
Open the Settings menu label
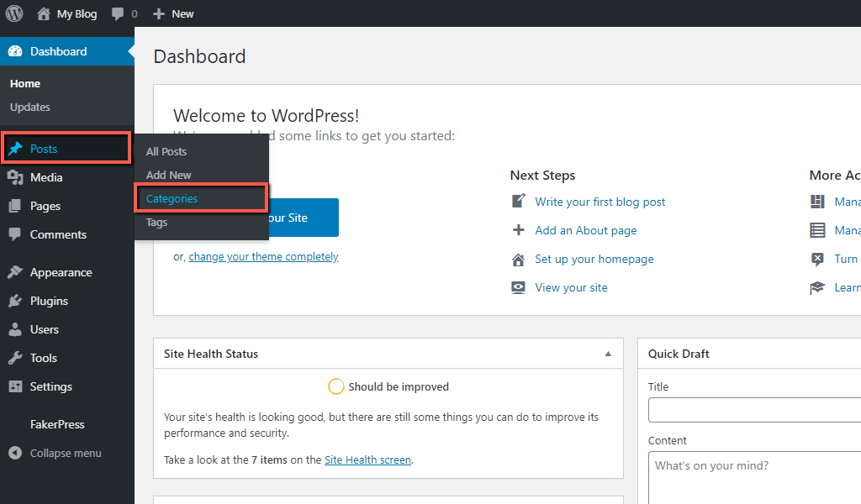[x=51, y=386]
